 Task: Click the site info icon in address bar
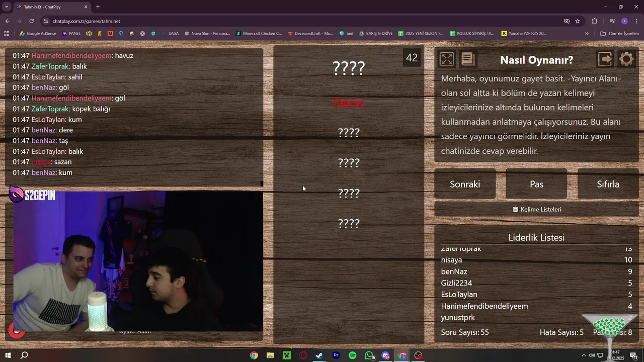coord(46,21)
